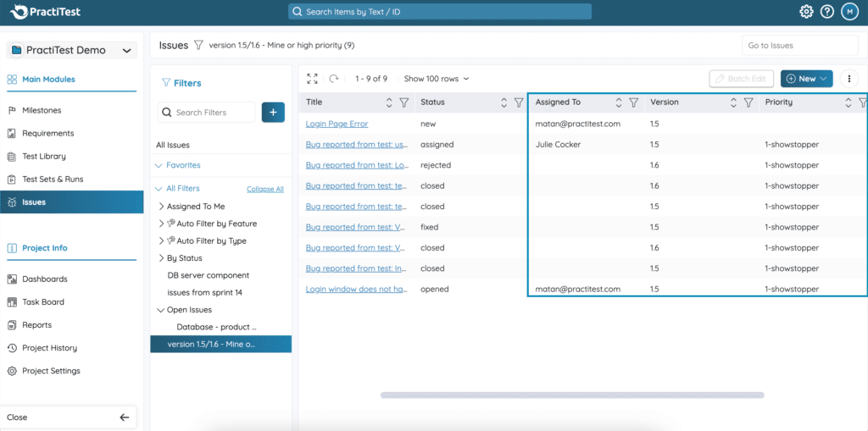Click the Search Items by Text / ID field

(x=439, y=12)
